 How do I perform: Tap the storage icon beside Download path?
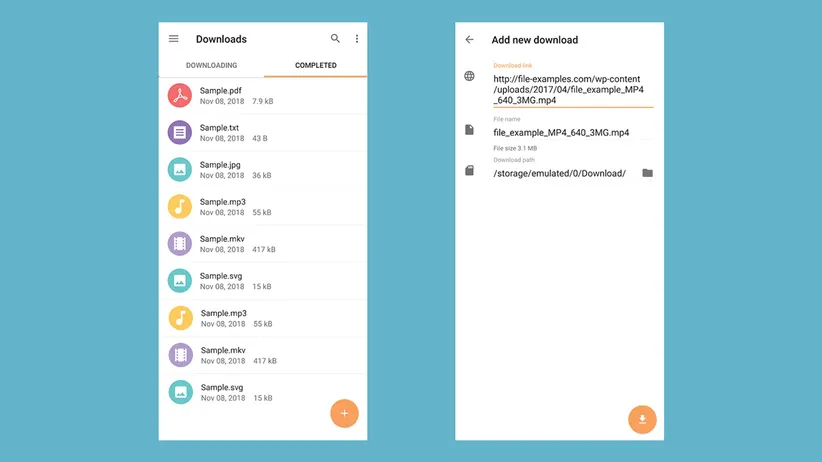pos(470,171)
